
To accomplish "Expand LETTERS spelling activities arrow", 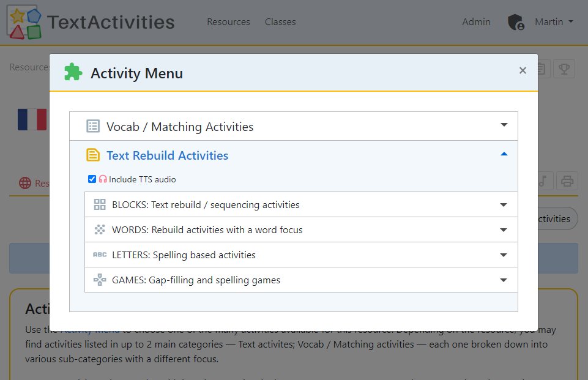I will pos(504,255).
